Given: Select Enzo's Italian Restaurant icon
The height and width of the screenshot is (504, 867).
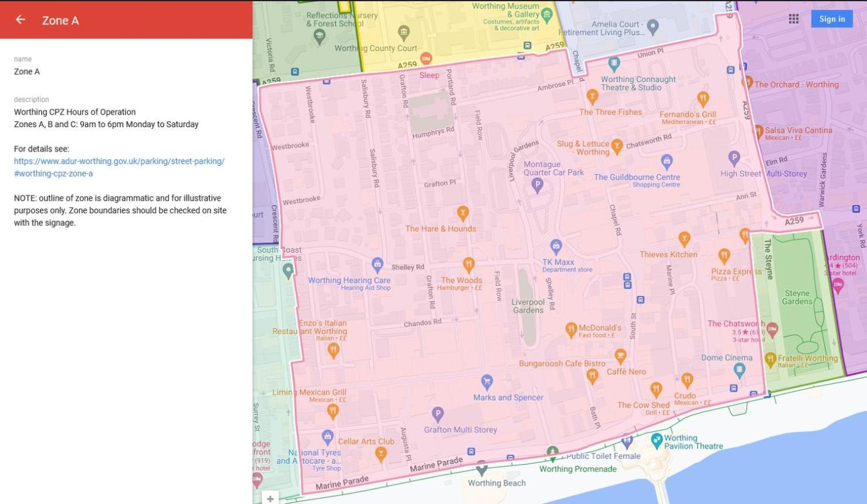Looking at the screenshot, I should pyautogui.click(x=333, y=350).
